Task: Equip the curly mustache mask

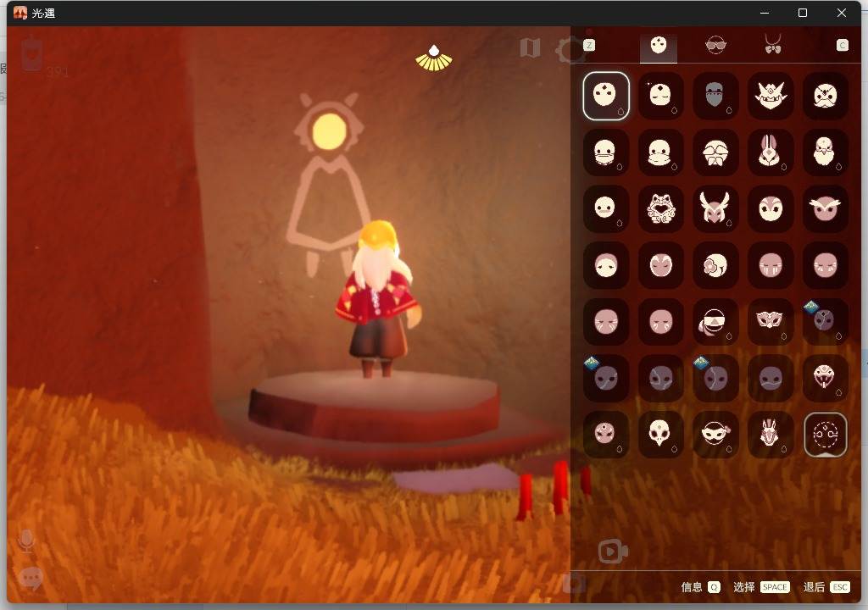Action: point(825,95)
